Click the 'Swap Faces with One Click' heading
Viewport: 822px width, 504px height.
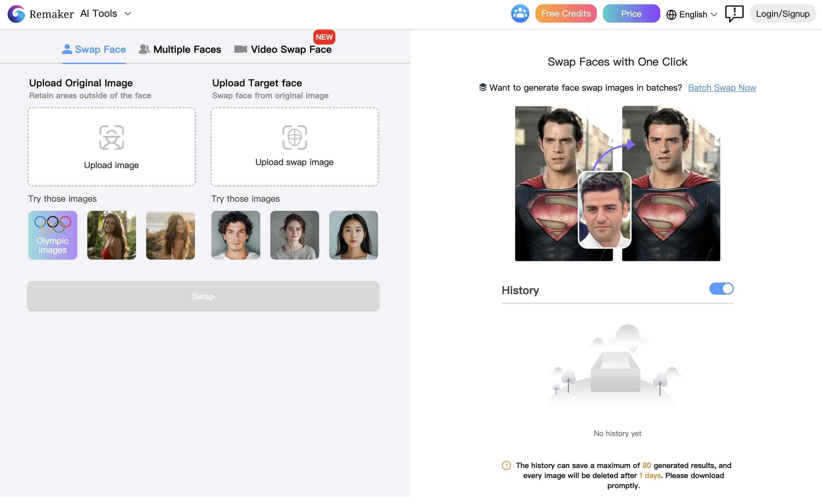coord(617,62)
